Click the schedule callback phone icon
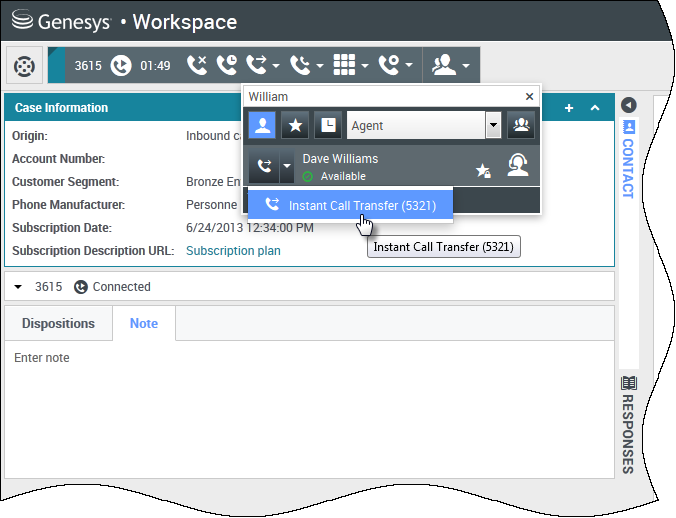Screen dimensions: 676x518 click(389, 65)
